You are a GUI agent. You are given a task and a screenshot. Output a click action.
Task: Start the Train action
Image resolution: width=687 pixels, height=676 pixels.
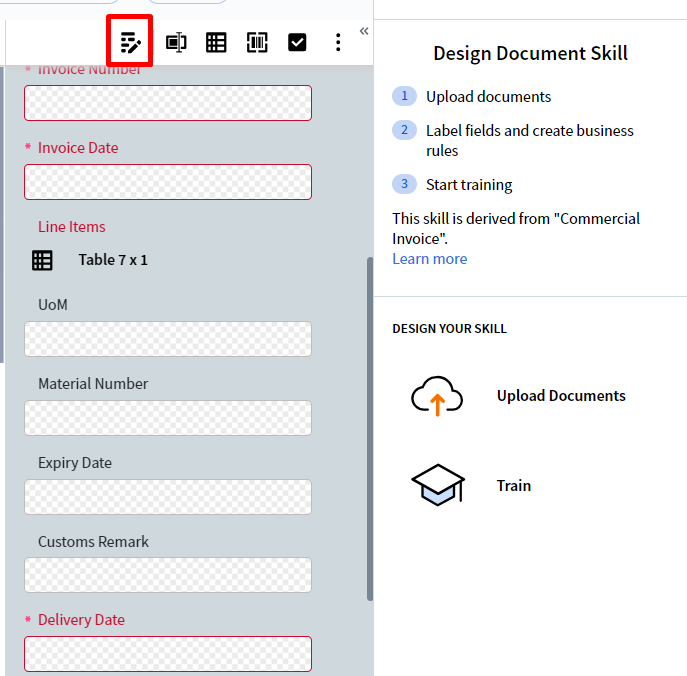(514, 485)
